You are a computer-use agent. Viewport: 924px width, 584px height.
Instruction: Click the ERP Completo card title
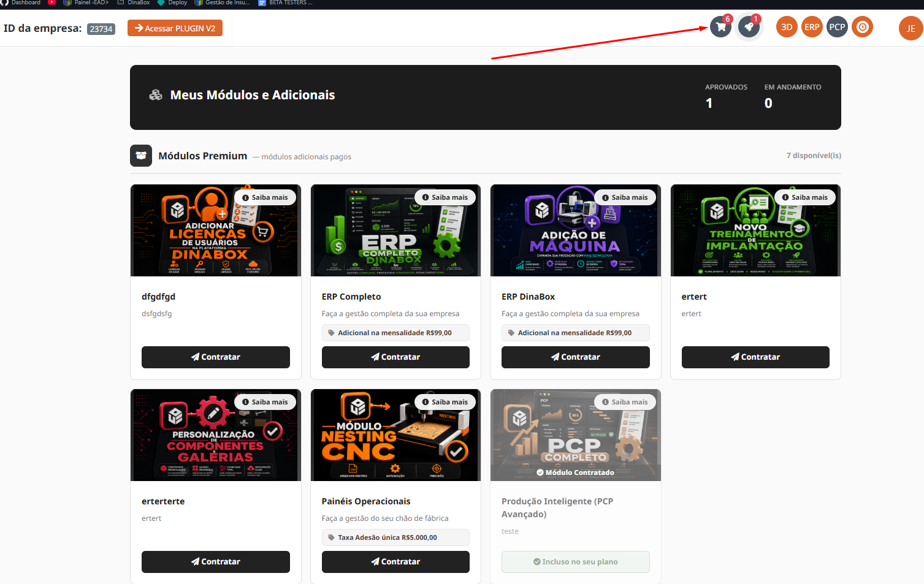pyautogui.click(x=351, y=297)
